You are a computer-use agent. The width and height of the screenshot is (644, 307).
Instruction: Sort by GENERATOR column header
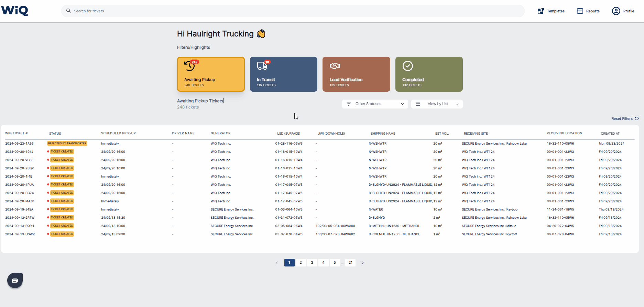click(221, 133)
